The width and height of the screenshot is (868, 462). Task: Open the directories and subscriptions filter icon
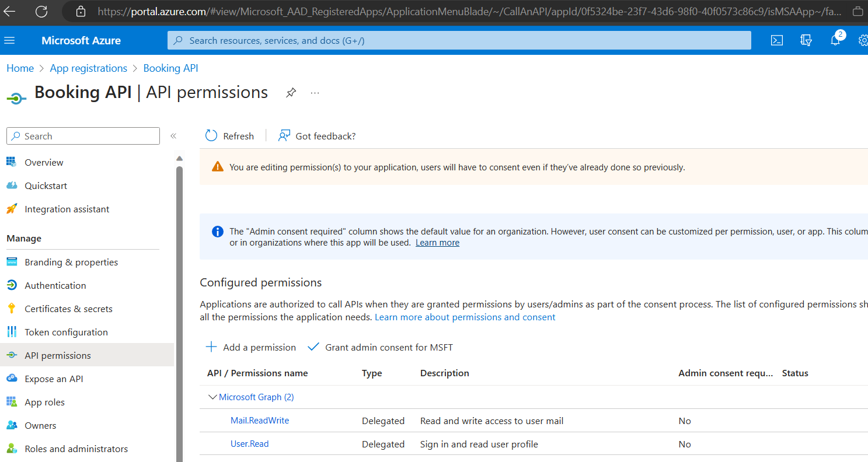[806, 40]
